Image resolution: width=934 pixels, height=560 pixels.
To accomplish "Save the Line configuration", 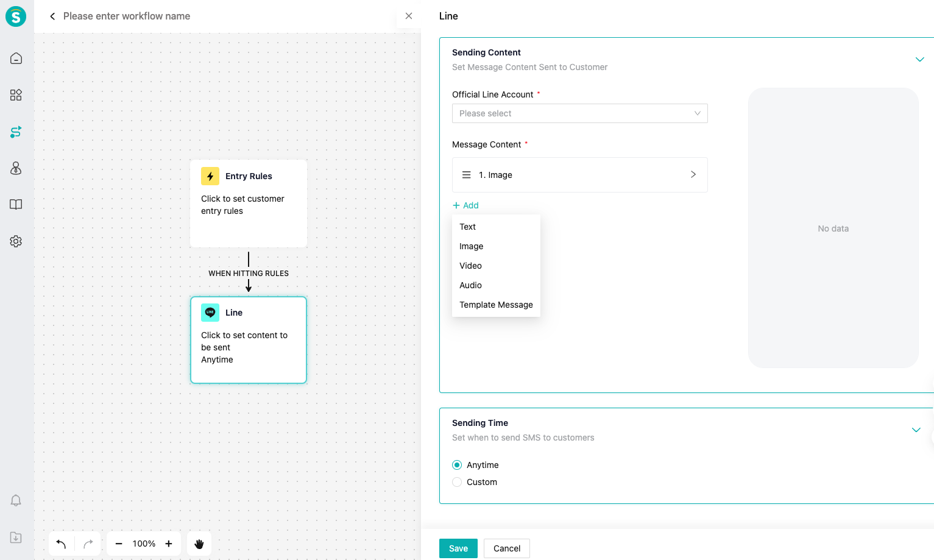I will point(458,548).
